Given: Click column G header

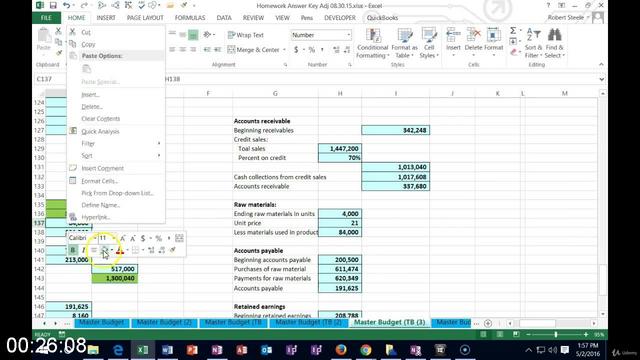Looking at the screenshot, I should [x=275, y=93].
